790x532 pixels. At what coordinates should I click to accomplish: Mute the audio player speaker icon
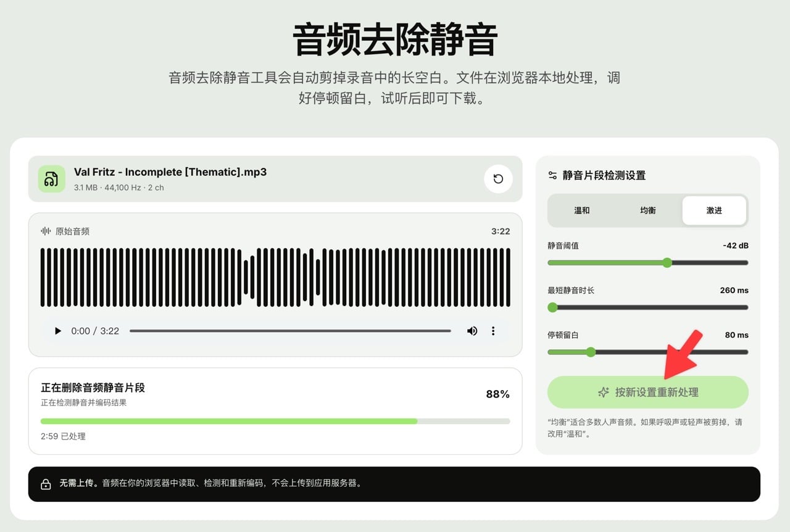472,331
